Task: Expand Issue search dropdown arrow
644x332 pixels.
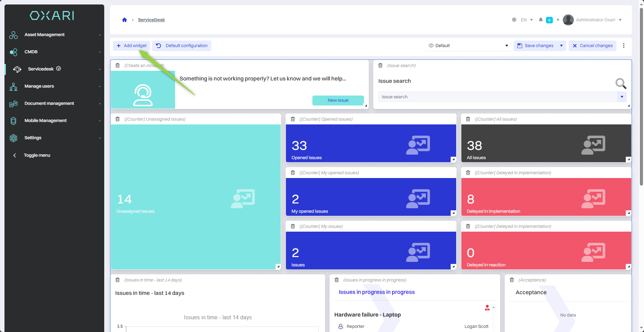Action: click(622, 97)
